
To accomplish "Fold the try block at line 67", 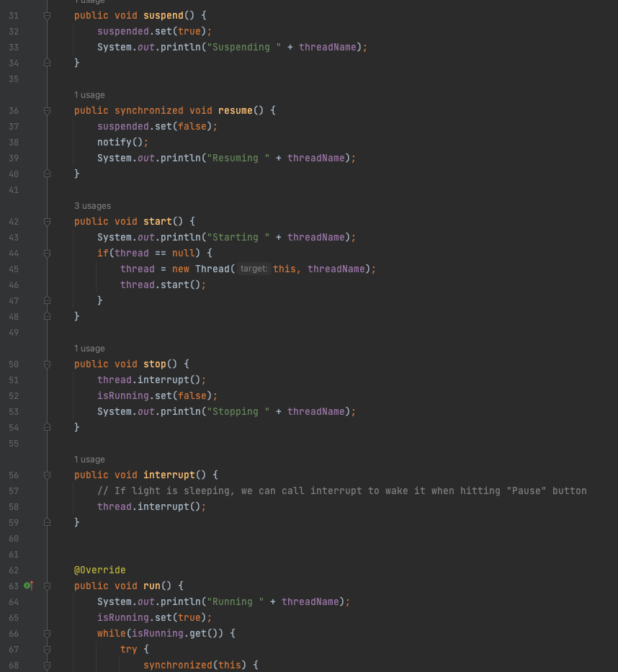I will [x=47, y=649].
